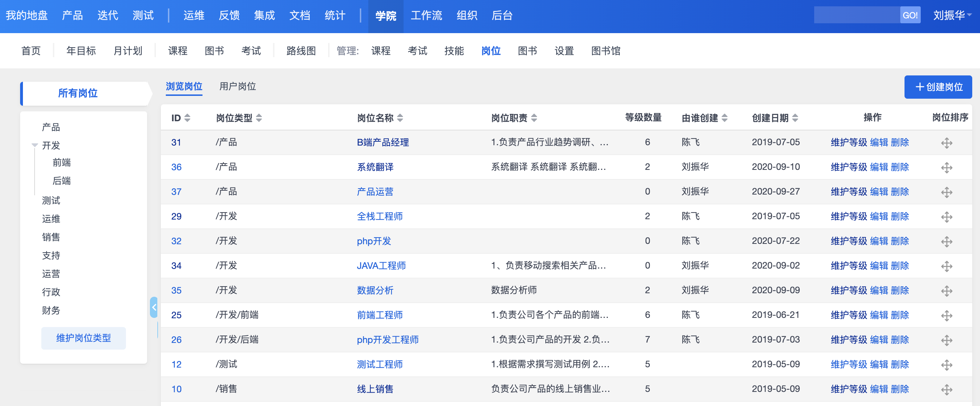Select the 浏览岗位 tab
Screen dimensions: 980x406
pyautogui.click(x=184, y=86)
